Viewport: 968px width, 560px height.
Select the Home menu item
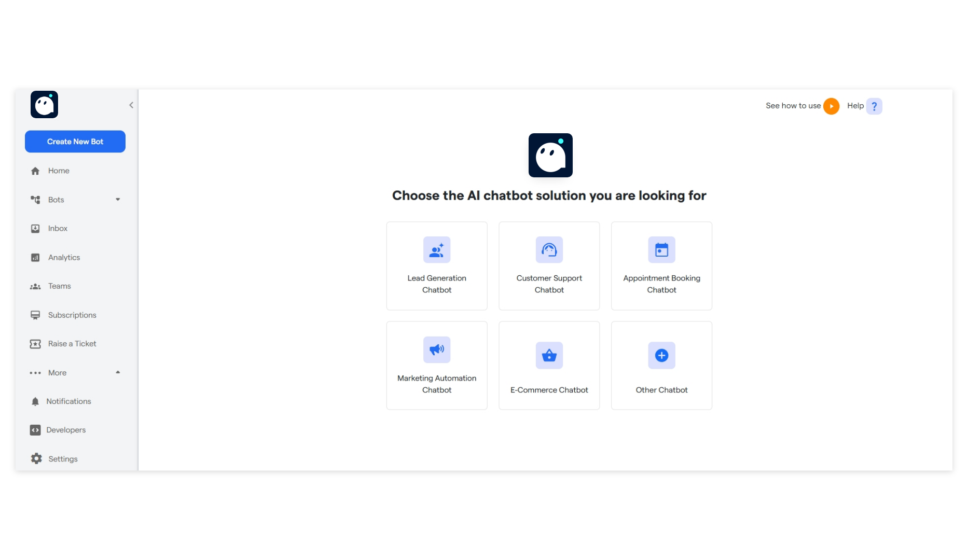point(58,171)
